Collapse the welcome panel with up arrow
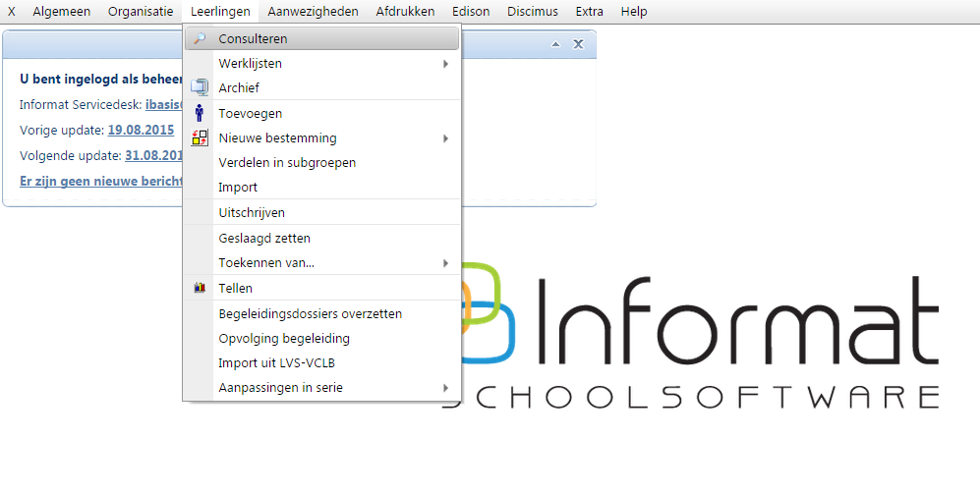Screen dimensions: 980x494 [x=555, y=44]
